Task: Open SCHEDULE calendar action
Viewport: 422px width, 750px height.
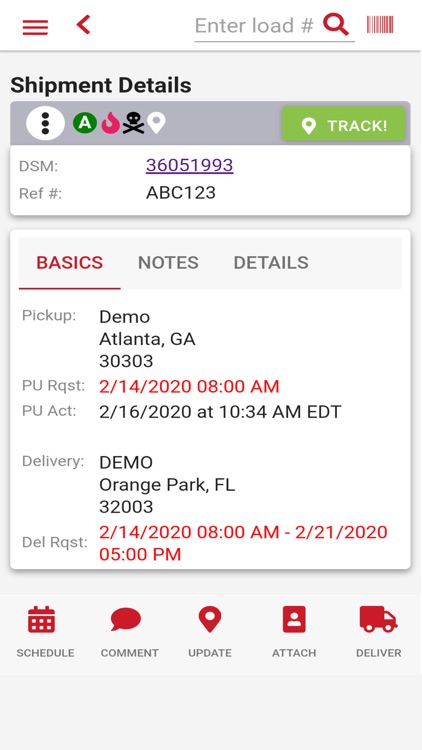Action: 45,632
